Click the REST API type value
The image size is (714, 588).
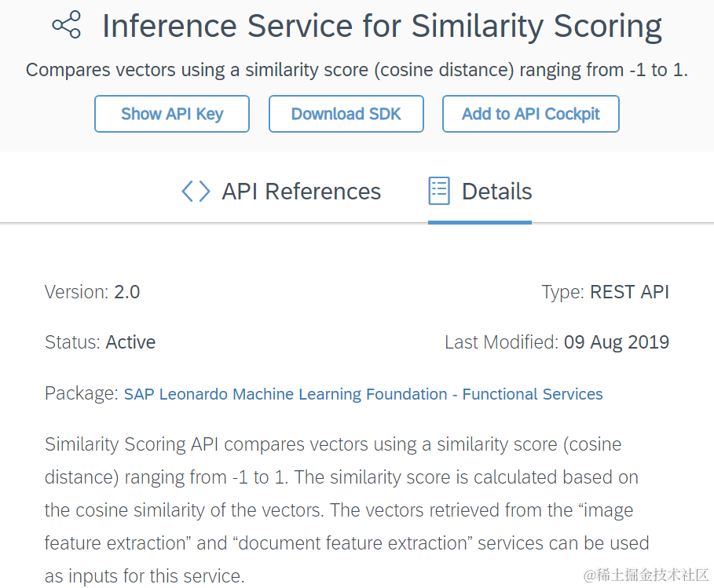coord(629,292)
